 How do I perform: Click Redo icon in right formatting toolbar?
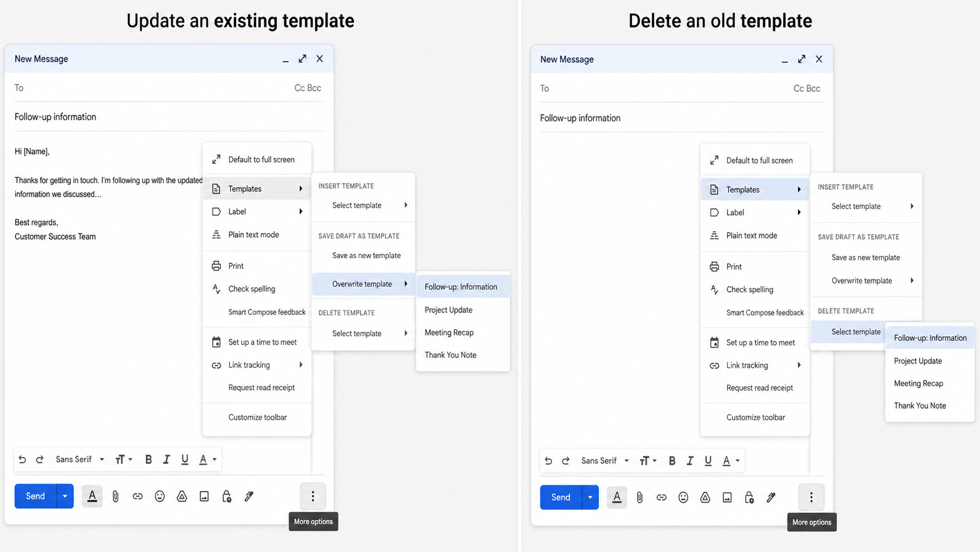(566, 460)
